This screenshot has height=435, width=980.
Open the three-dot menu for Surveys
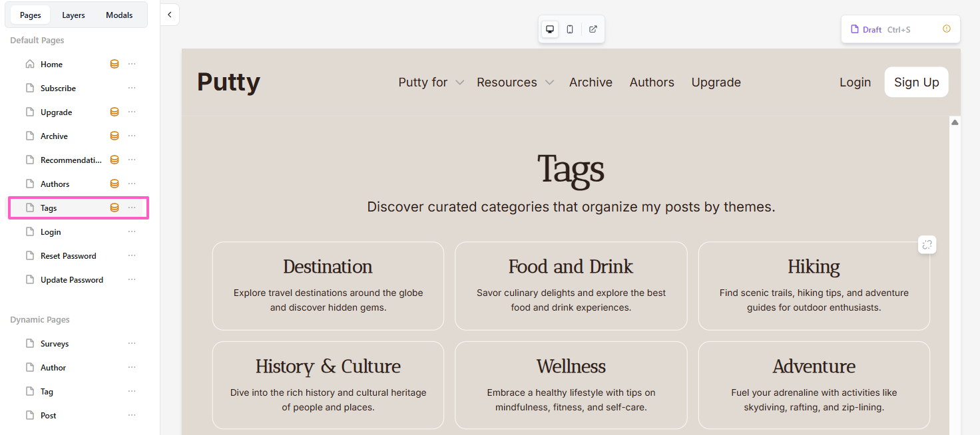pyautogui.click(x=132, y=343)
